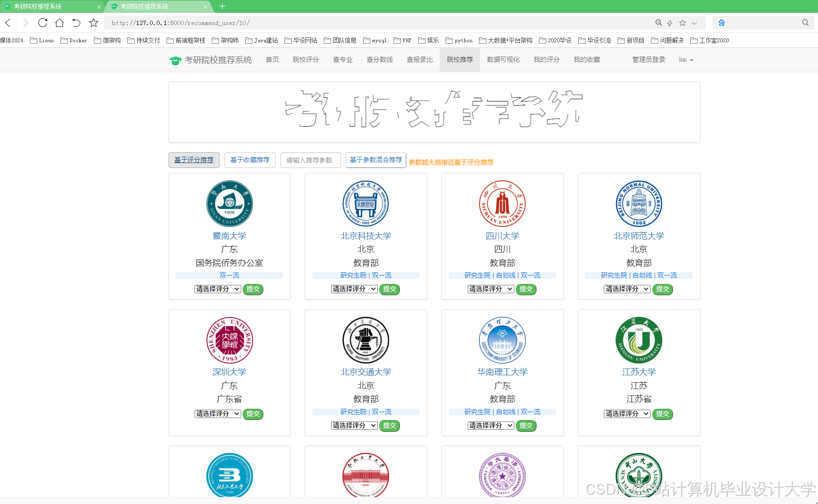This screenshot has width=818, height=504.
Task: Open the Beijing Jiaotong University logo image
Action: [x=366, y=340]
